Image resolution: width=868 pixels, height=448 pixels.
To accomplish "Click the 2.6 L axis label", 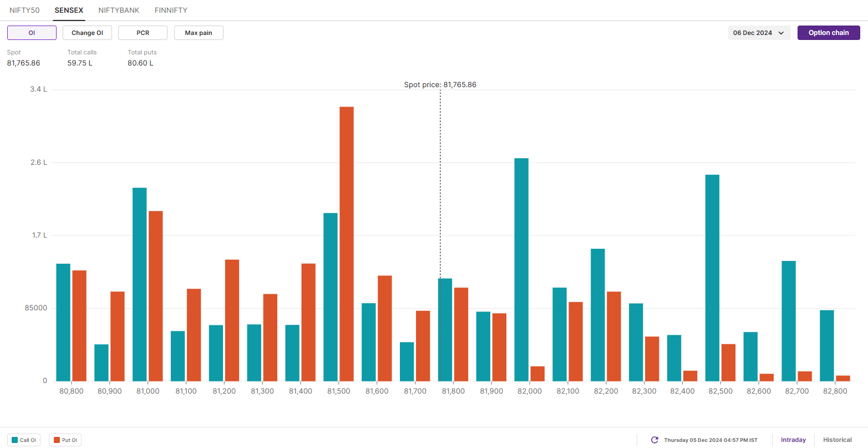I will pos(38,163).
